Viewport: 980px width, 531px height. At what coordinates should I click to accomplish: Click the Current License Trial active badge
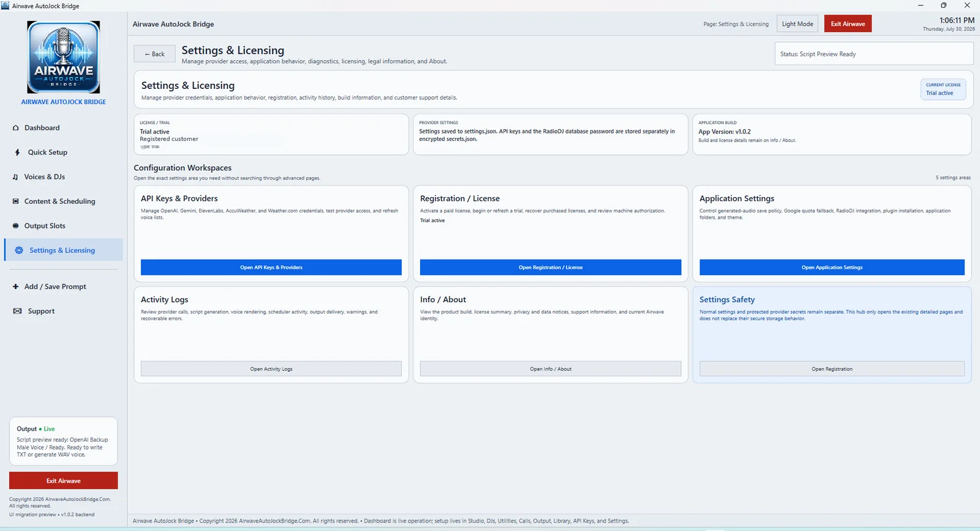point(943,89)
